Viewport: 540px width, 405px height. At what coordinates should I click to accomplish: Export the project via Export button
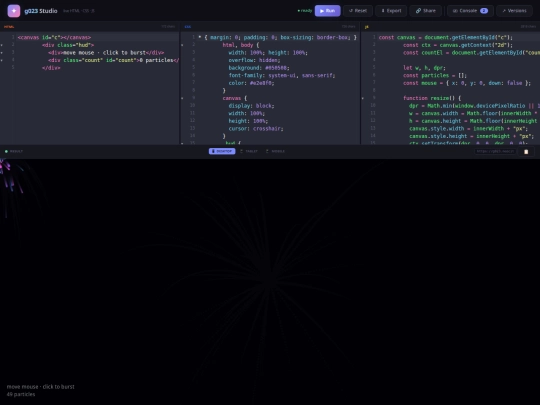[x=391, y=11]
